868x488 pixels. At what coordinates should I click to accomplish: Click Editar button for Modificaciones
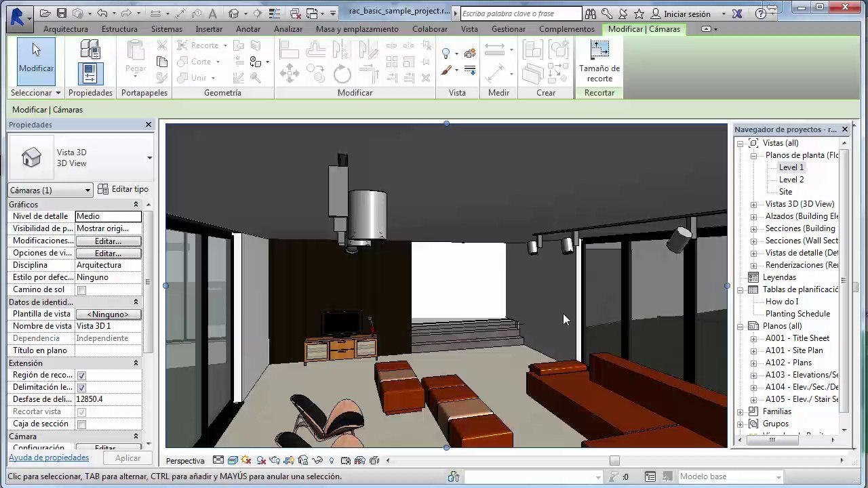click(108, 241)
